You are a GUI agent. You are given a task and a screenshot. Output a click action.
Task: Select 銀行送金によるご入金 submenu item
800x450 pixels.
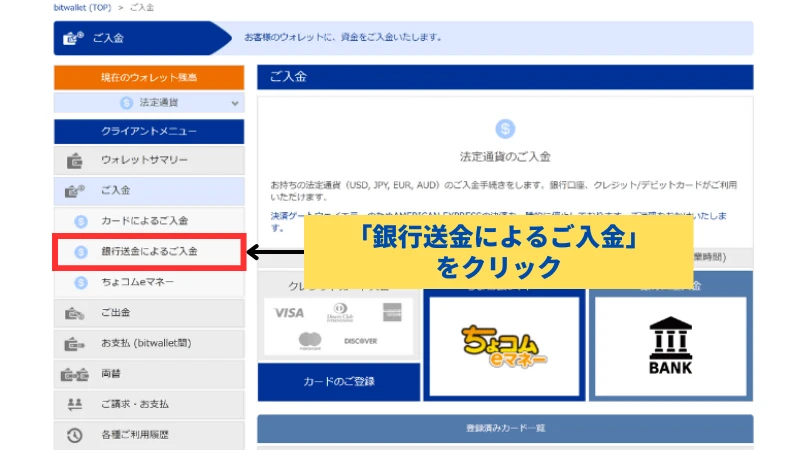point(149,252)
